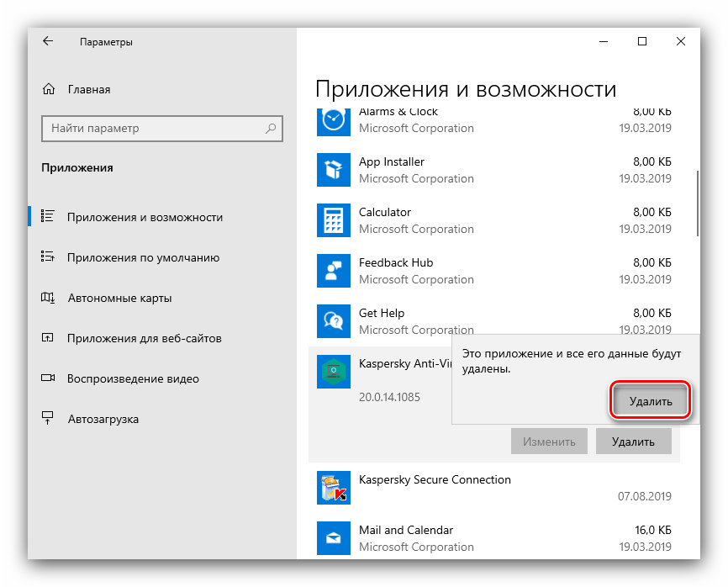728x587 pixels.
Task: Click the App Installer app icon
Action: tap(333, 170)
